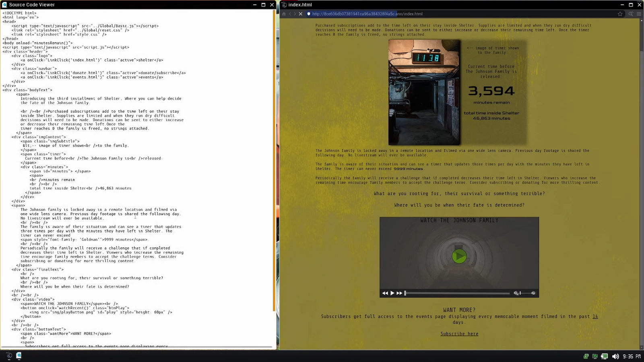Click the body onload 'minutesRemain()' source line

coord(38,43)
